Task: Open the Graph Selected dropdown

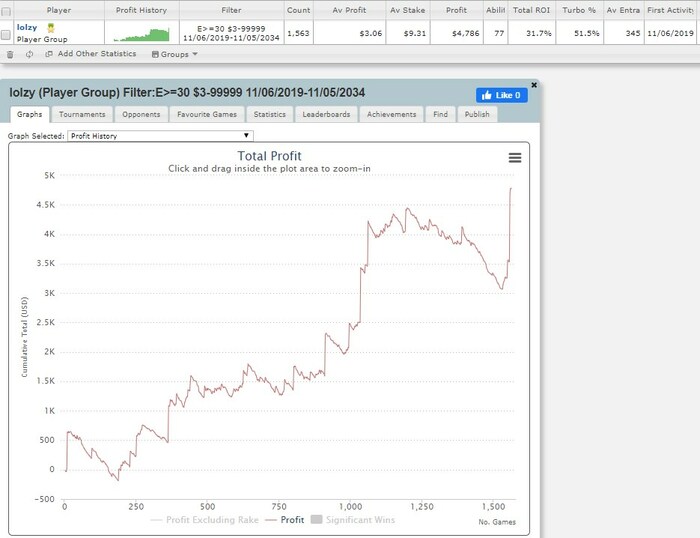Action: (x=160, y=136)
